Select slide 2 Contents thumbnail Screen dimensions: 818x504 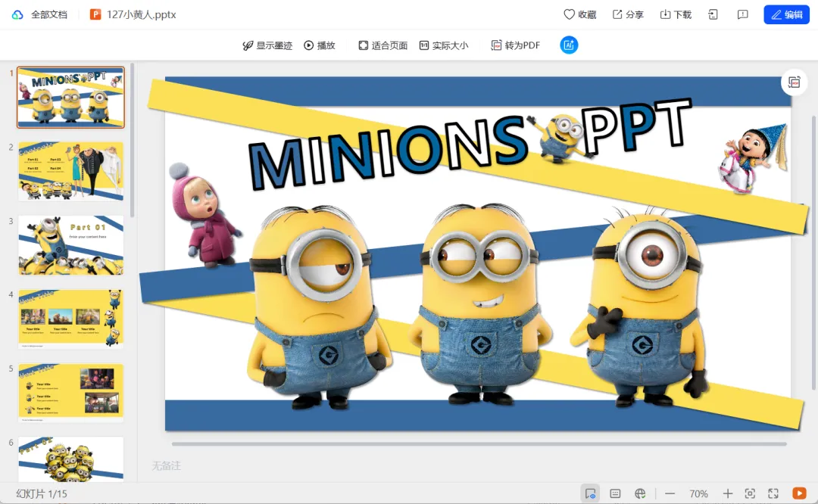click(x=71, y=171)
